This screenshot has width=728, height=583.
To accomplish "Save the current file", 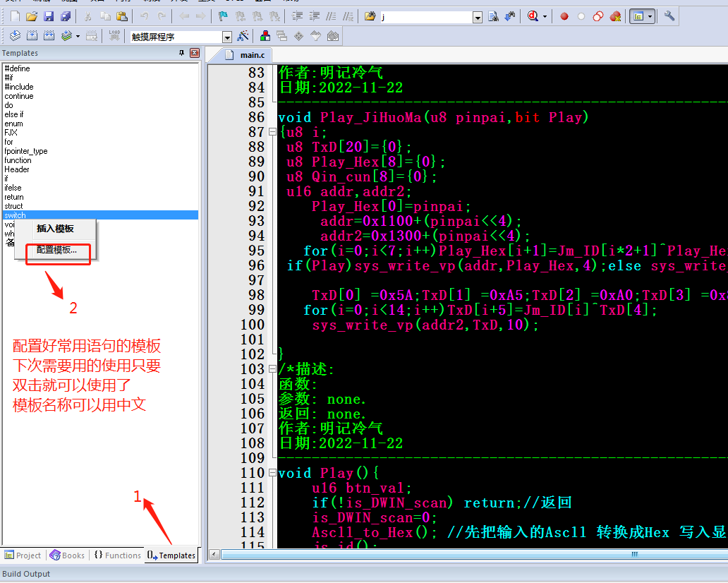I will pos(49,17).
